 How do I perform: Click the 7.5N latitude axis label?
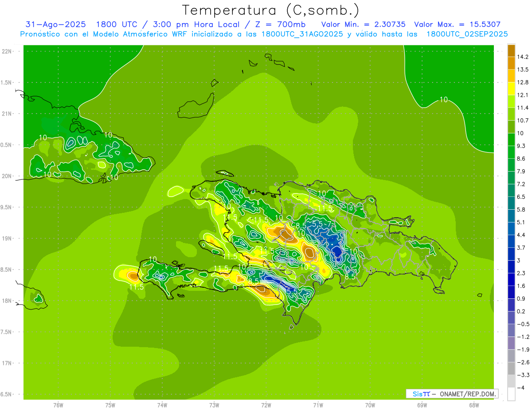[x=6, y=332]
